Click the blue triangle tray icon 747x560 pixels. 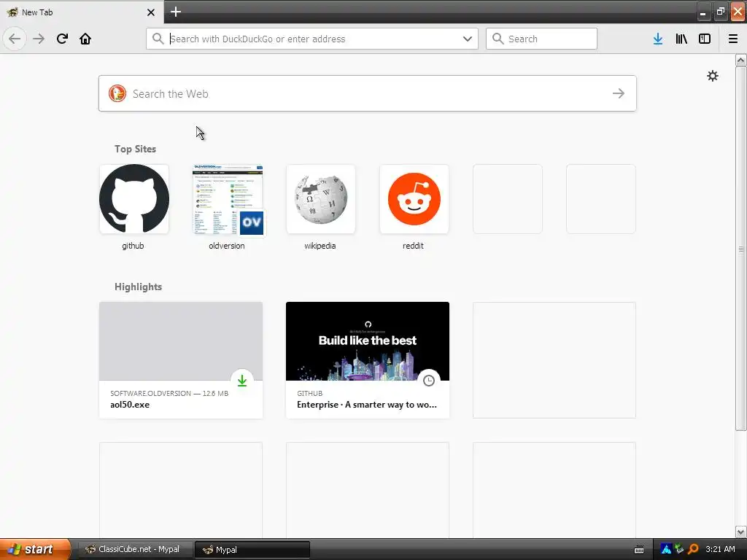click(666, 549)
